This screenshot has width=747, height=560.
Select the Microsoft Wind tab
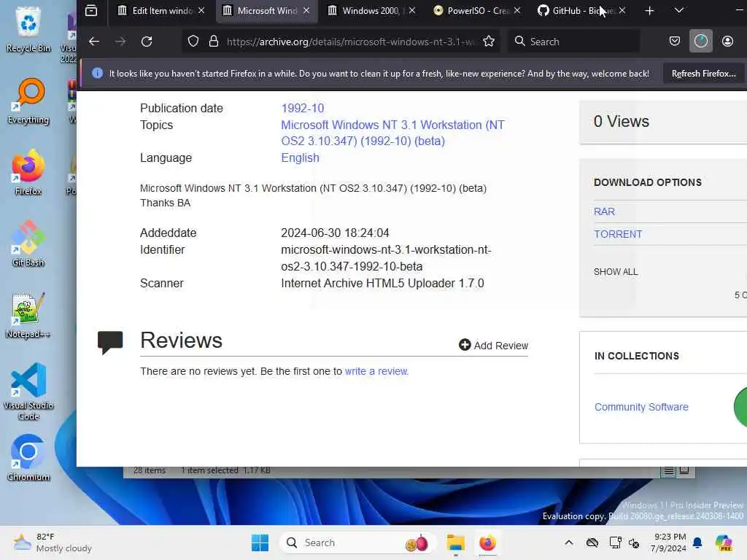266,10
